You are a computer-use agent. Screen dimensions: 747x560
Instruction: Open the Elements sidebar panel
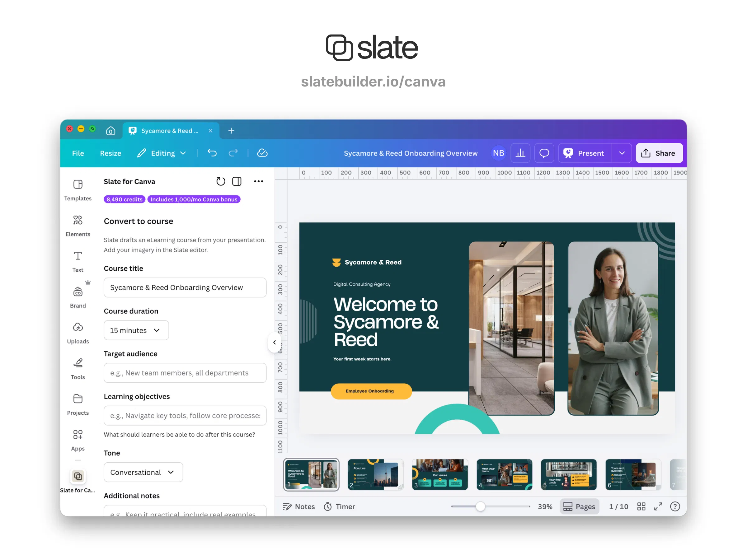pyautogui.click(x=78, y=226)
